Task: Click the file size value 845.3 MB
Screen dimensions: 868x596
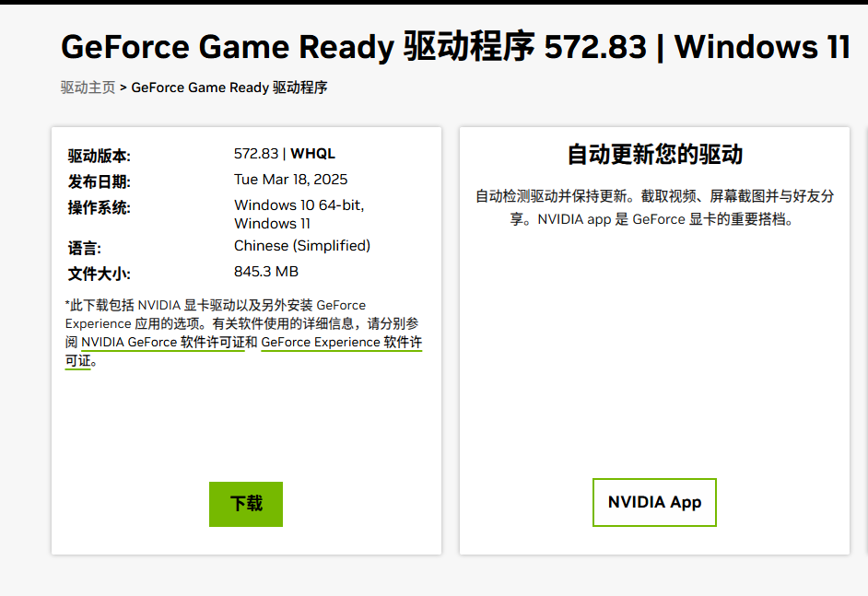Action: (x=266, y=272)
